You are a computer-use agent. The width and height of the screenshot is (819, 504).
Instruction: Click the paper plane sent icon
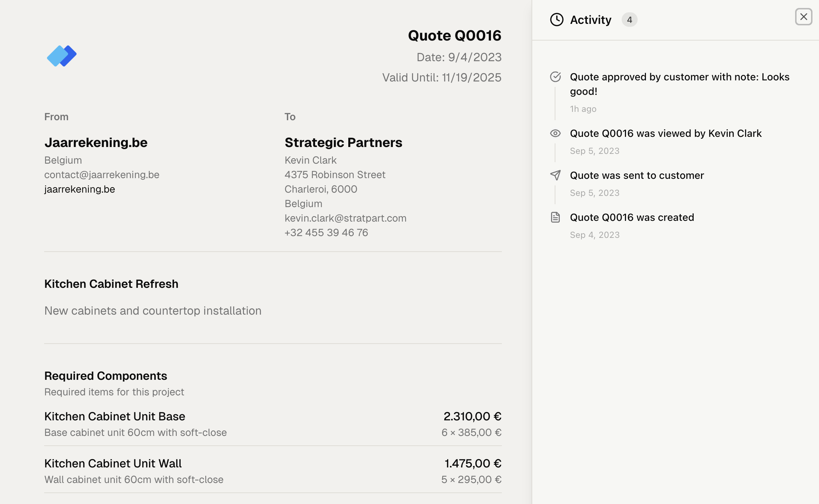tap(555, 175)
